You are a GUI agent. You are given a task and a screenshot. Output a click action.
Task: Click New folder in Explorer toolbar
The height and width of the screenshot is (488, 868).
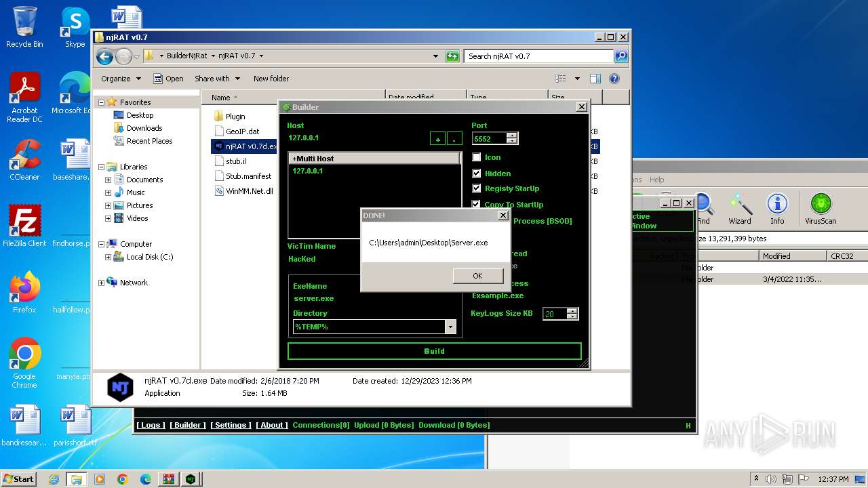[x=271, y=79]
